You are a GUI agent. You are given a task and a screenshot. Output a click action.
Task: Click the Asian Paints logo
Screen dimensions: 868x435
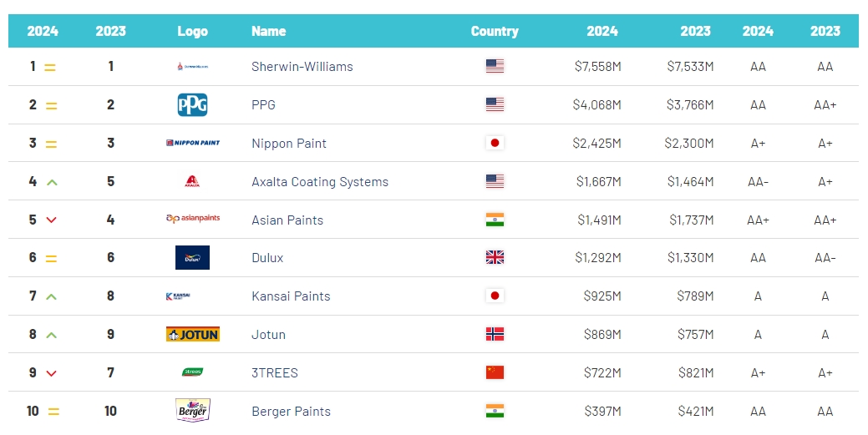tap(193, 219)
